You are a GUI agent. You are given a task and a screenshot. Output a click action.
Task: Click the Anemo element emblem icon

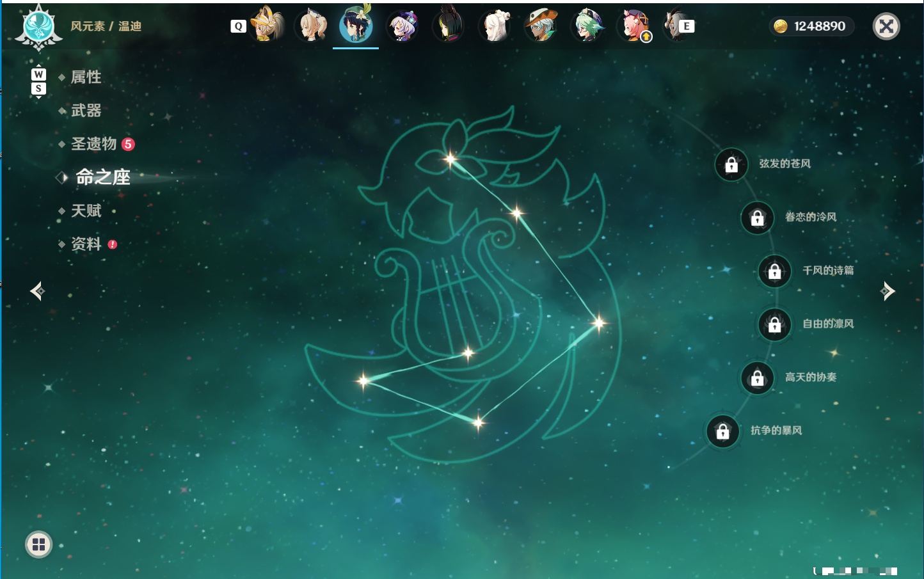coord(39,27)
